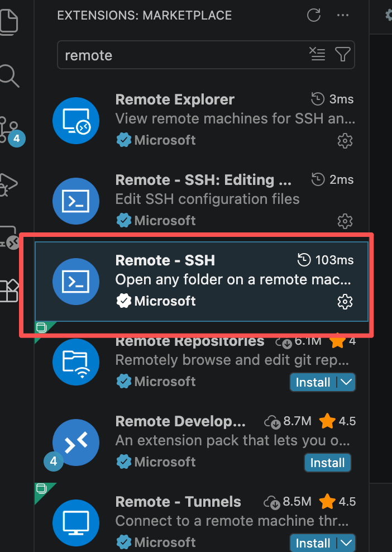This screenshot has height=552, width=392.
Task: Open gear menu for Remote - SSH: Editing
Action: click(345, 221)
